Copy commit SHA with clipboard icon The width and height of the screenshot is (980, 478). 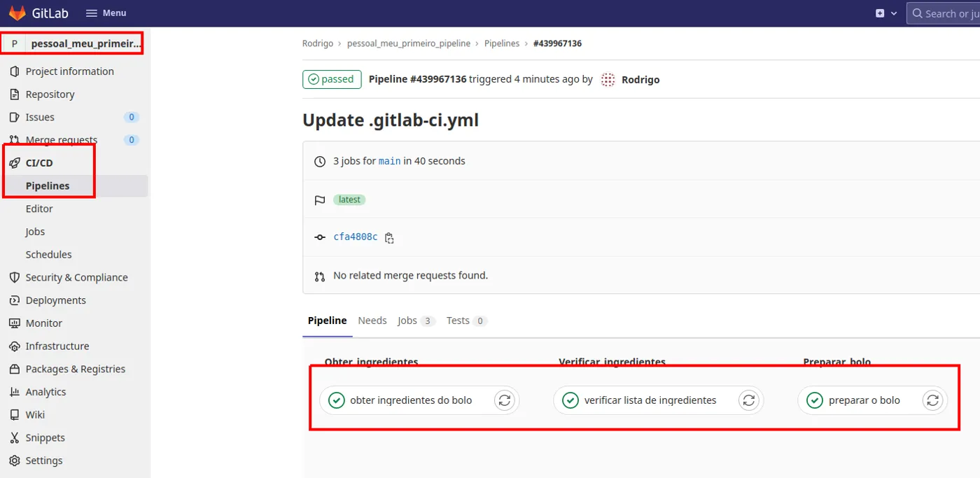[389, 238]
